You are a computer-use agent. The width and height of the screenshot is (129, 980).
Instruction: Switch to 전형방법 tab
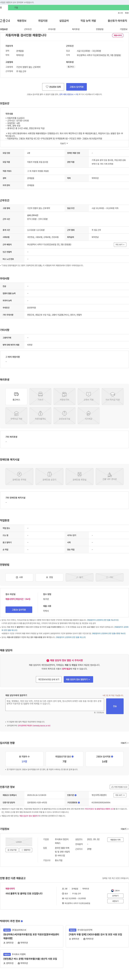click(x=100, y=29)
